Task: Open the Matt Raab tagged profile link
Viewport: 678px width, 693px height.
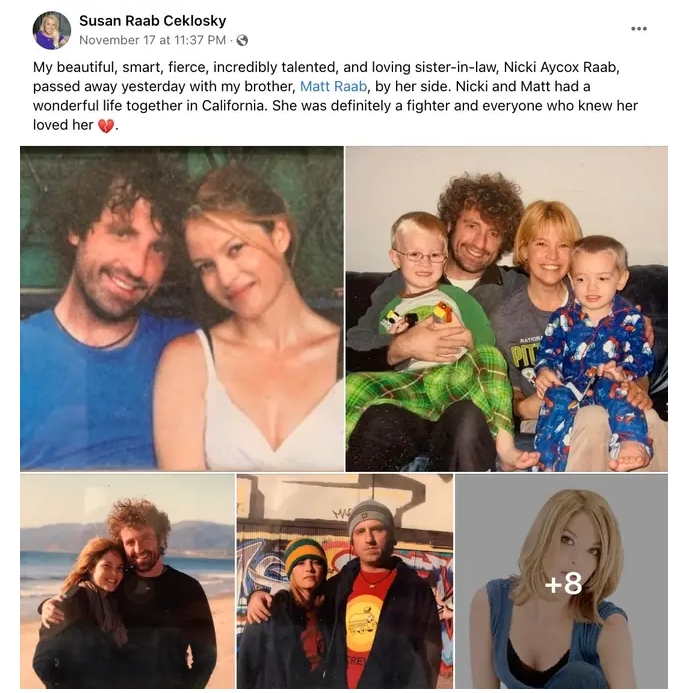Action: coord(333,86)
